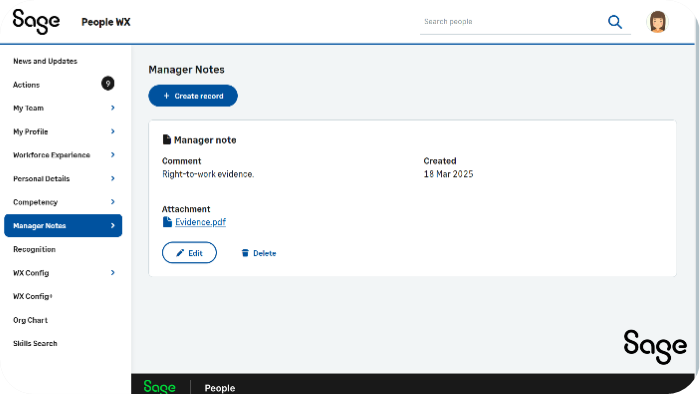Click the Actions notification badge showing 9
Image resolution: width=700 pixels, height=394 pixels.
[x=108, y=83]
